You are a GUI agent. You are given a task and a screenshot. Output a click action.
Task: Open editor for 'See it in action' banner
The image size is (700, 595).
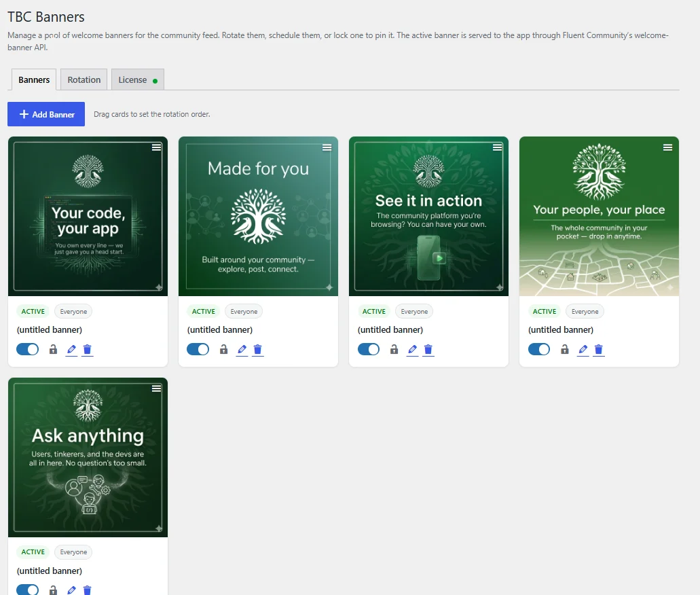[413, 349]
